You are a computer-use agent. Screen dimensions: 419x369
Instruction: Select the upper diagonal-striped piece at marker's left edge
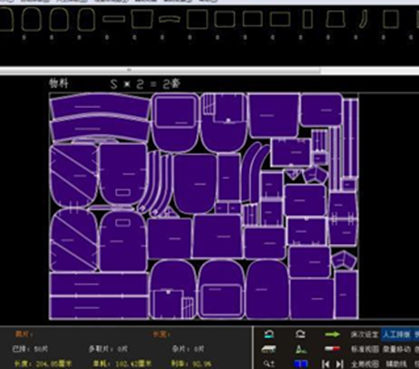click(x=73, y=176)
